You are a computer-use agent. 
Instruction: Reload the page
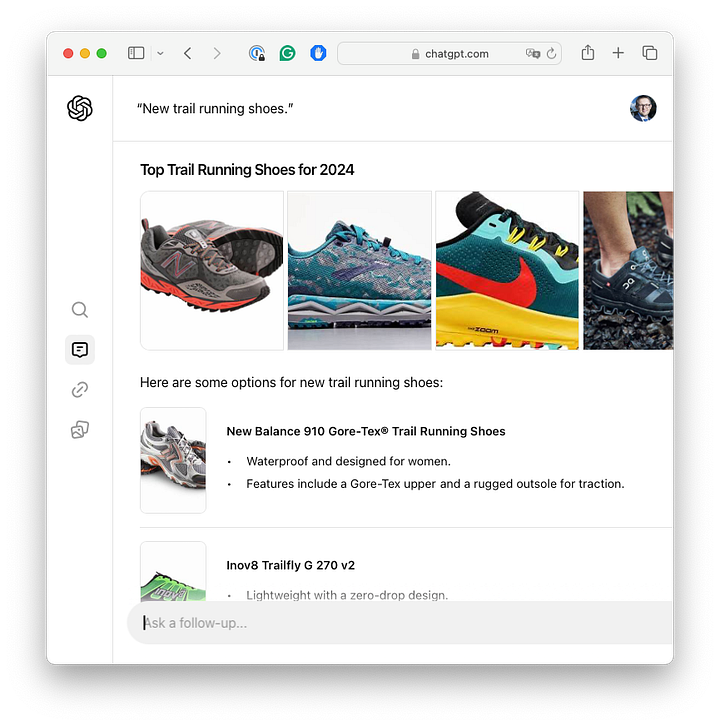(x=551, y=54)
